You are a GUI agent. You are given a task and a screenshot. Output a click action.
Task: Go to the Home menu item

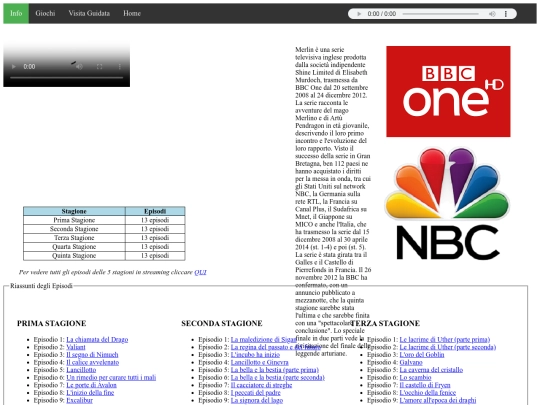click(x=132, y=13)
